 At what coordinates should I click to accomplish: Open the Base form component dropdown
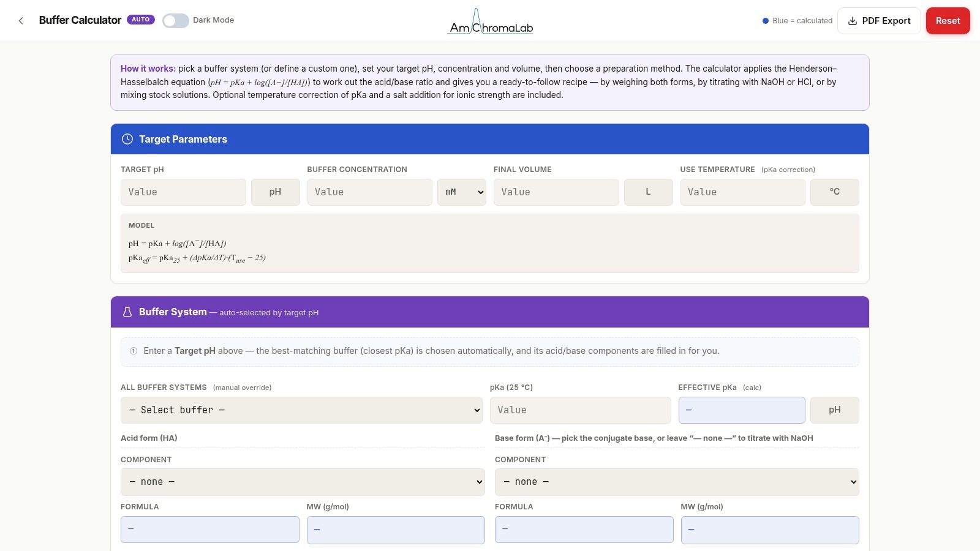point(677,482)
